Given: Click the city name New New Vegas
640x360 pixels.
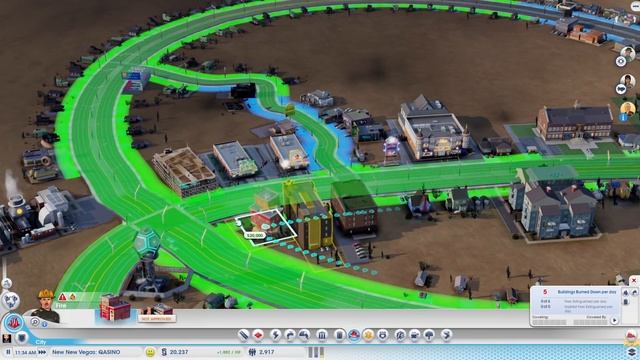Looking at the screenshot, I should pos(86,352).
